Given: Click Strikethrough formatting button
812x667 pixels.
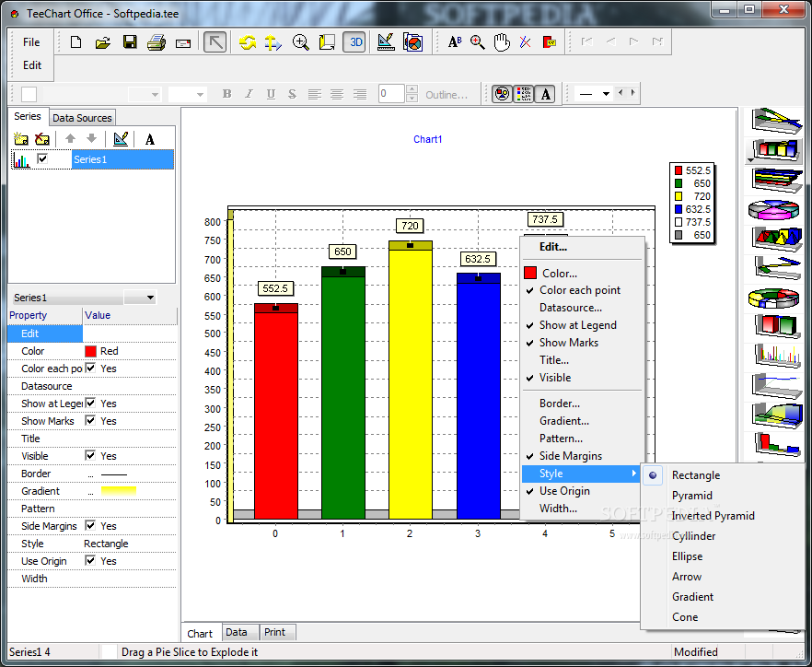Looking at the screenshot, I should click(292, 94).
